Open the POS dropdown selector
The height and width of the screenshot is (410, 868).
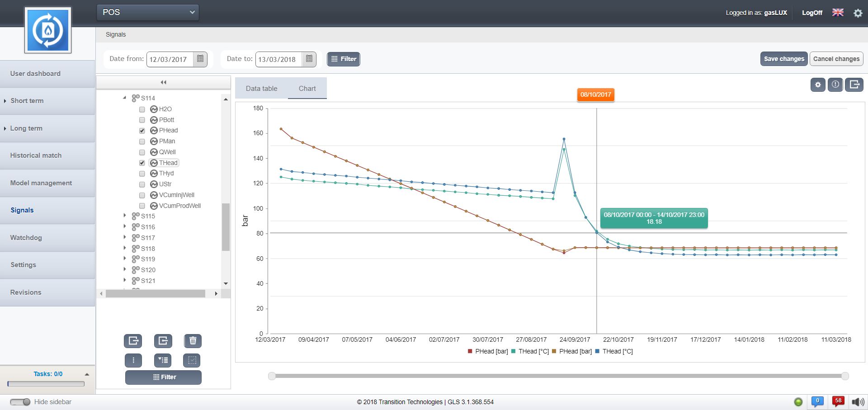tap(148, 12)
